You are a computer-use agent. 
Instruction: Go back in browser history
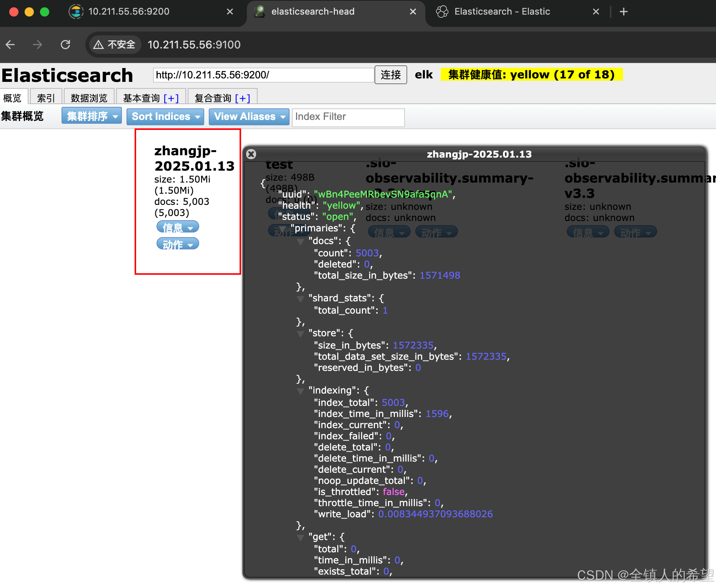tap(10, 45)
